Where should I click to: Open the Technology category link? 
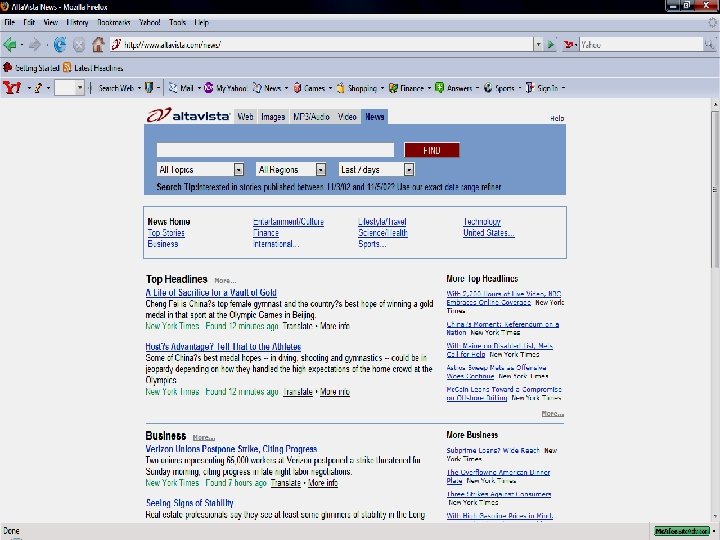[x=482, y=222]
